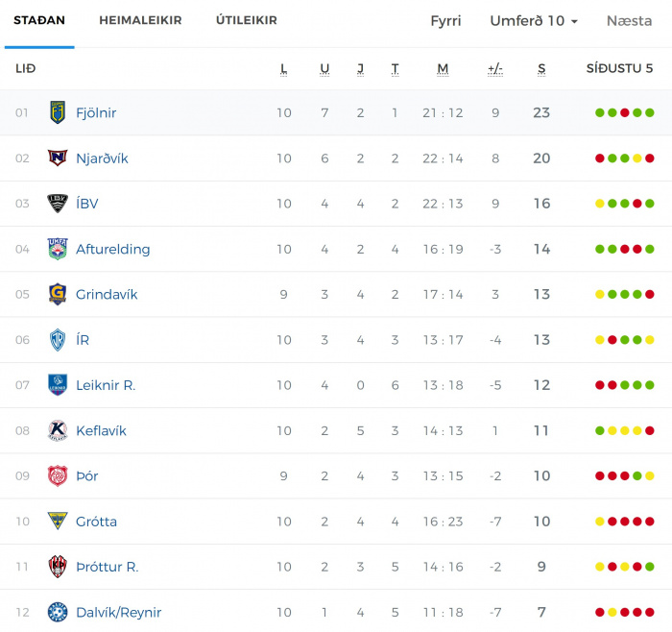Viewport: 672px width, 632px height.
Task: Select the Staðan tab
Action: tap(39, 20)
